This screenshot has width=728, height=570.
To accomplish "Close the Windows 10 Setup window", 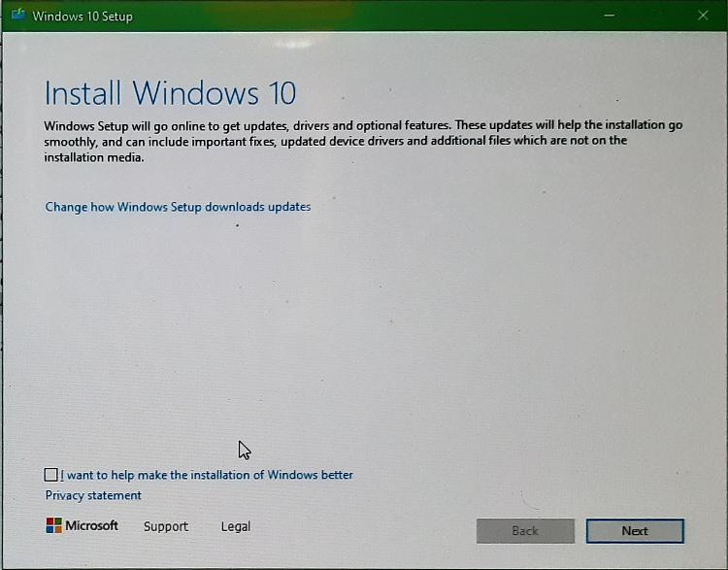I will click(x=703, y=16).
